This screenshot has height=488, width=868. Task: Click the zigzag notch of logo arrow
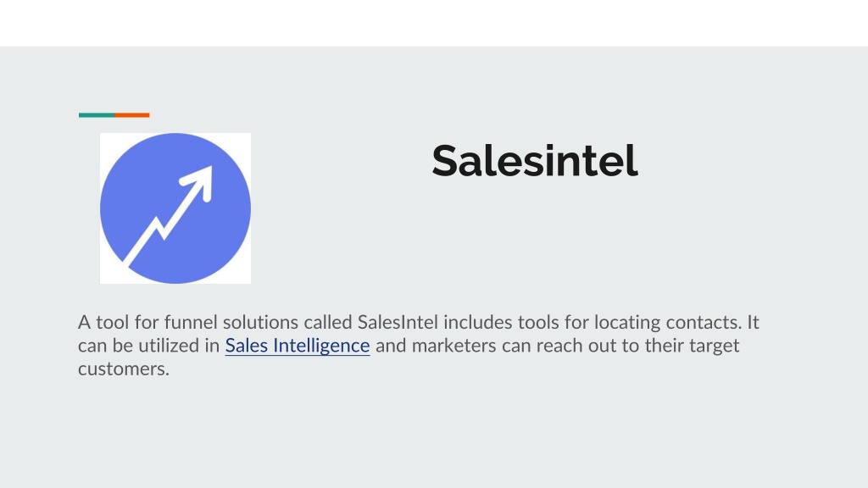160,228
